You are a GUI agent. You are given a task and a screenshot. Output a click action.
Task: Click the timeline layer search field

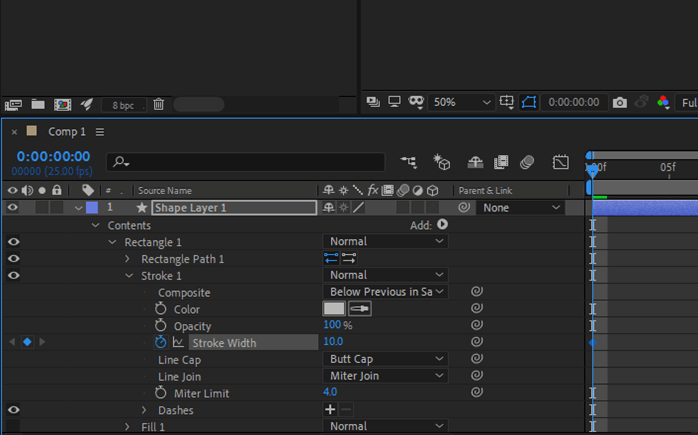point(250,162)
